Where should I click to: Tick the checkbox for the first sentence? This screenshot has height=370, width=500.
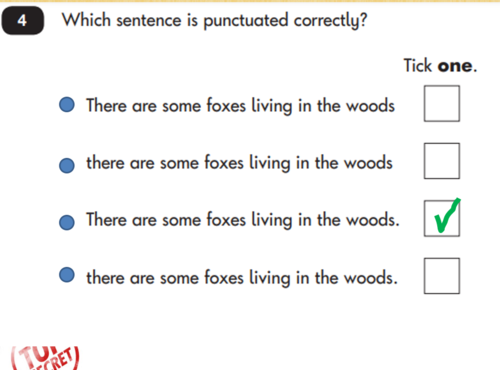click(x=442, y=103)
